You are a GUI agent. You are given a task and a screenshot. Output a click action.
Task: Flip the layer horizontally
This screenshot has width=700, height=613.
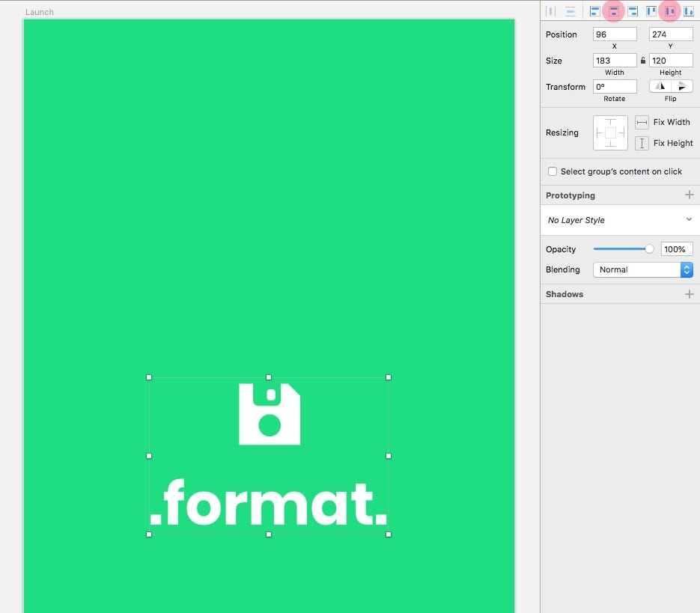660,86
